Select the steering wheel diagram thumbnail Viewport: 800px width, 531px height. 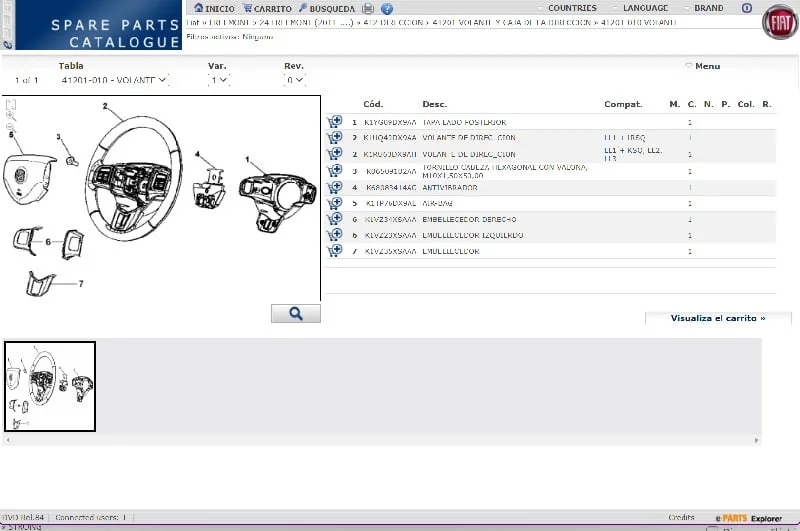point(50,386)
